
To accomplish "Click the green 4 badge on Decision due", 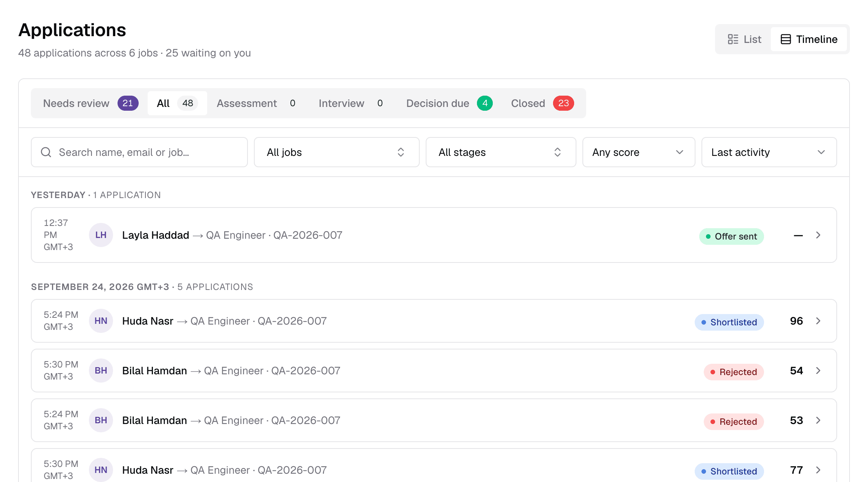I will click(x=485, y=103).
